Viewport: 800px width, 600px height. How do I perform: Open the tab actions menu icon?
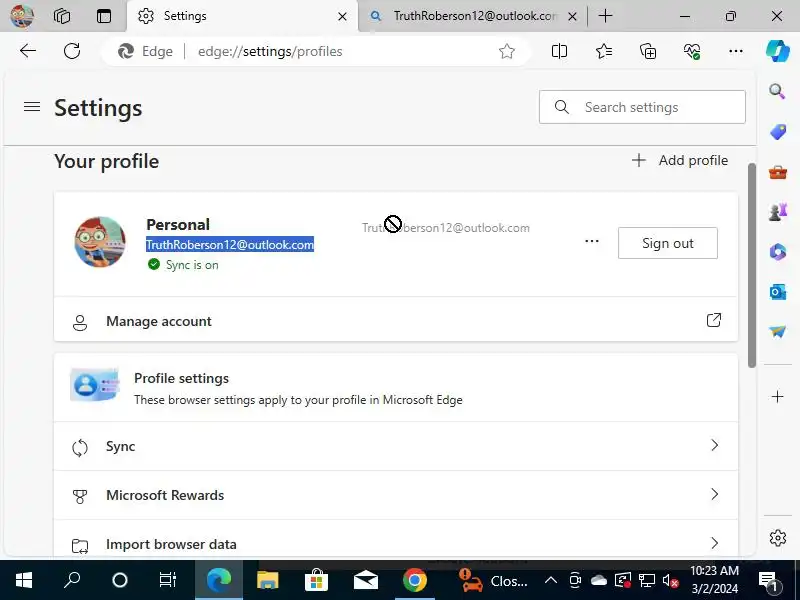tap(104, 16)
